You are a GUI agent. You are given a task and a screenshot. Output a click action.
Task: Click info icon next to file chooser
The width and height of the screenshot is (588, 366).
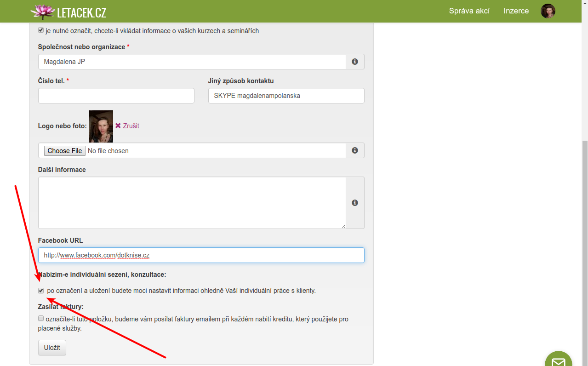pos(355,150)
